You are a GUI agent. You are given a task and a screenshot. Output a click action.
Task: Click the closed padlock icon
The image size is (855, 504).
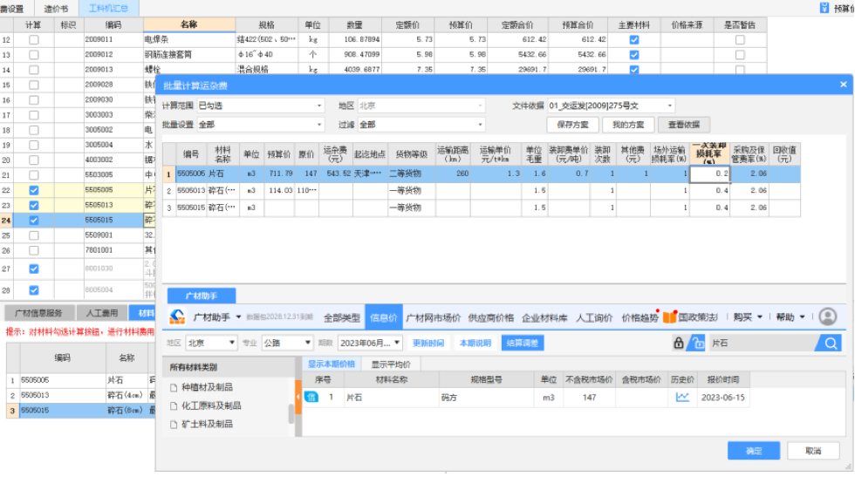[679, 344]
